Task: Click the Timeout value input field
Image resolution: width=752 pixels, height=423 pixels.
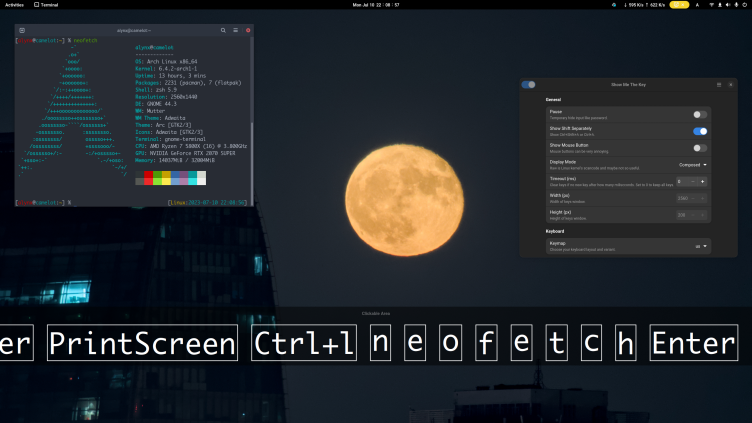Action: click(x=684, y=181)
